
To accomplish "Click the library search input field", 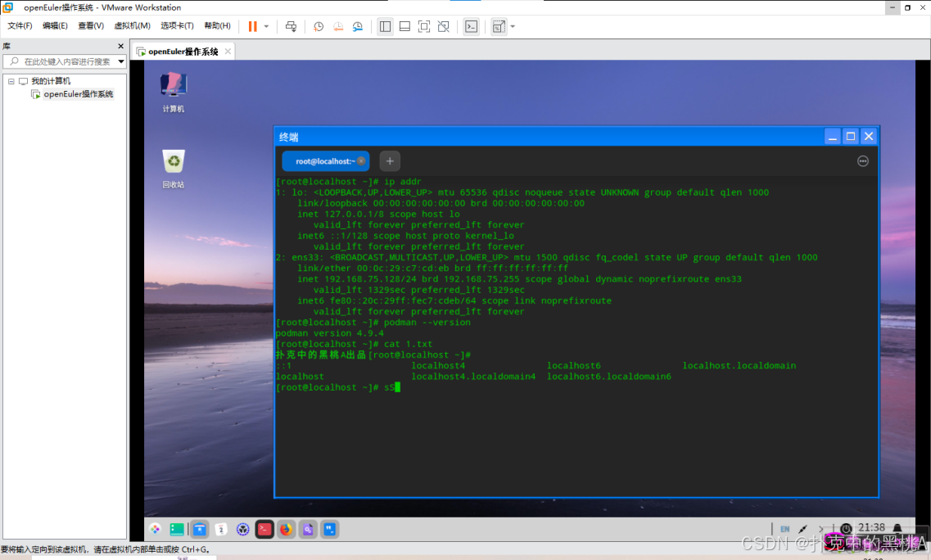I will 66,61.
